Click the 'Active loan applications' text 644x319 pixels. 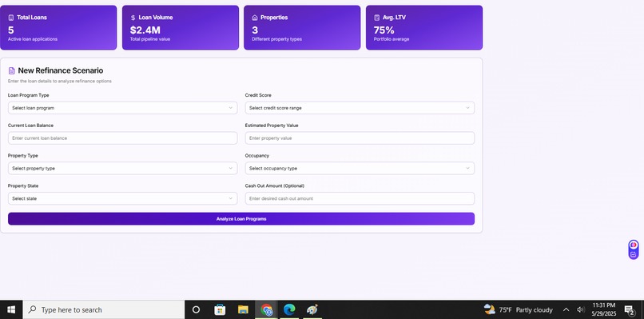click(x=33, y=39)
